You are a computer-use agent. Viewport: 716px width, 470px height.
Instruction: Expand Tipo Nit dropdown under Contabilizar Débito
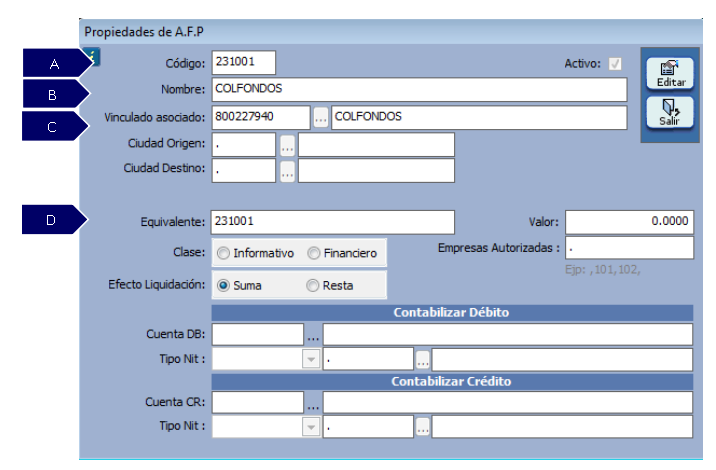point(311,359)
